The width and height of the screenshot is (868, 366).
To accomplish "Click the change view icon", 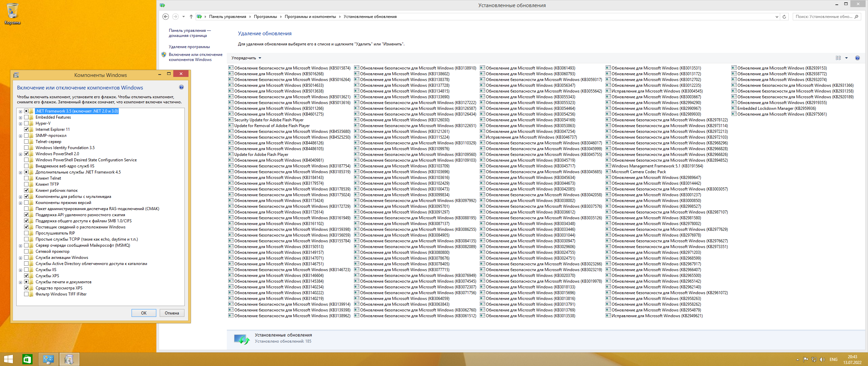I will click(838, 58).
